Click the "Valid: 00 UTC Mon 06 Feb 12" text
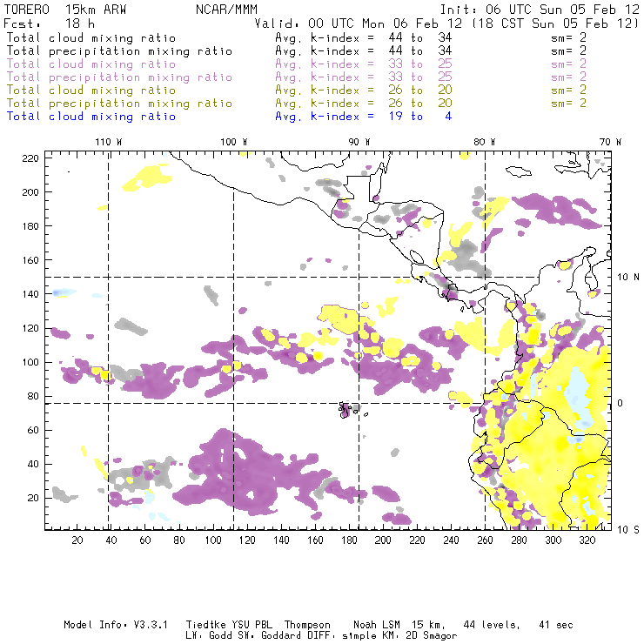 359,23
